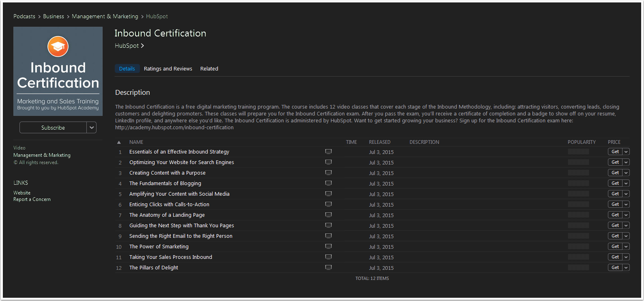
Task: Open the Subscribe button dropdown arrow
Action: [x=92, y=128]
